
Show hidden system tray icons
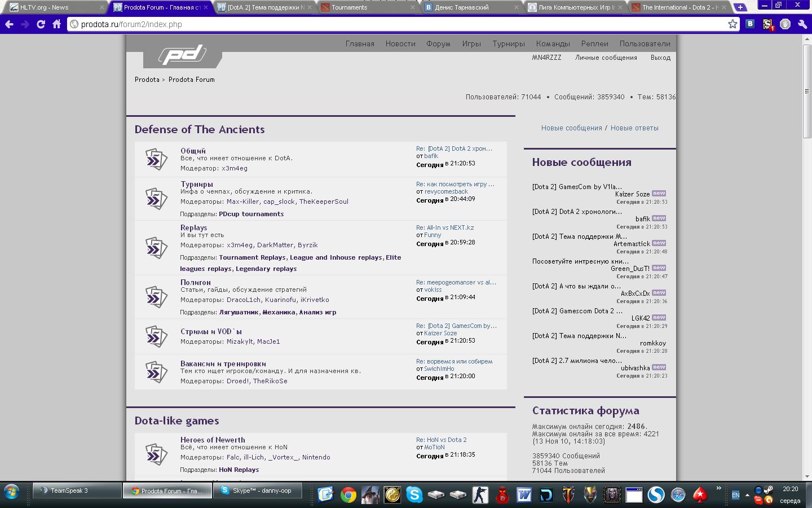747,495
